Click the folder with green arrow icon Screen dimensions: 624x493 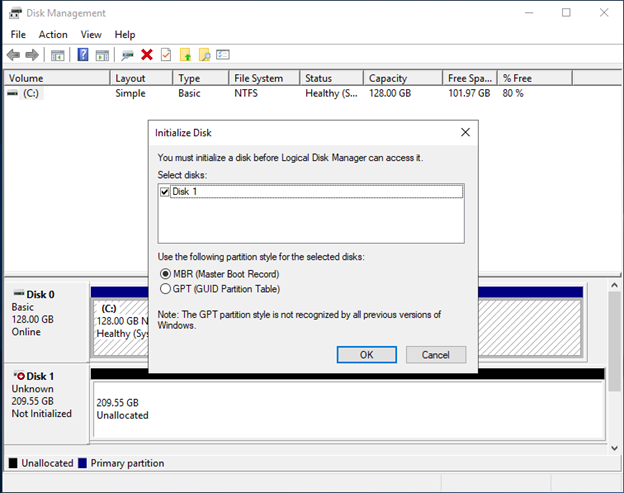coord(185,55)
